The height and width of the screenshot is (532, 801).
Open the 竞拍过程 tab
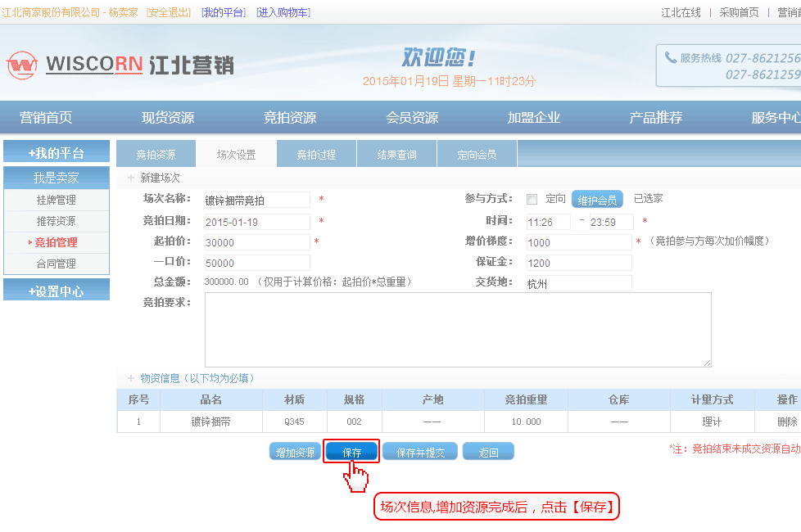coord(316,154)
